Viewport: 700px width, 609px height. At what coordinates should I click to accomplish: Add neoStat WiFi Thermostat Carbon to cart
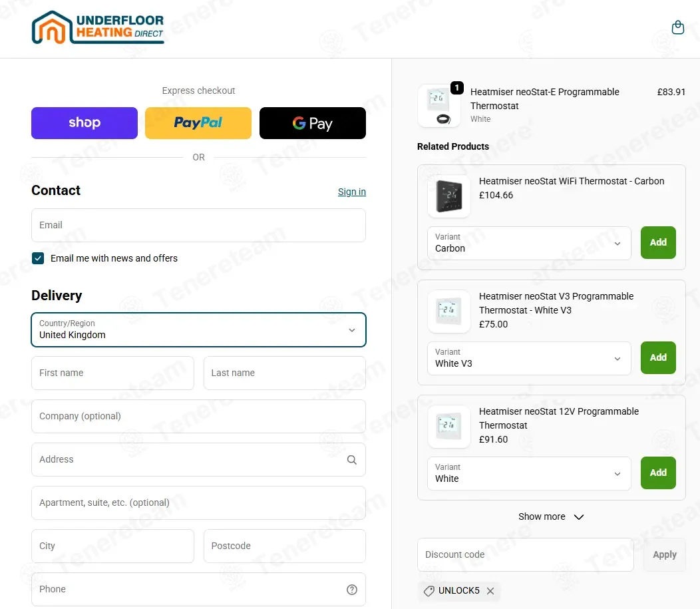[x=658, y=242]
